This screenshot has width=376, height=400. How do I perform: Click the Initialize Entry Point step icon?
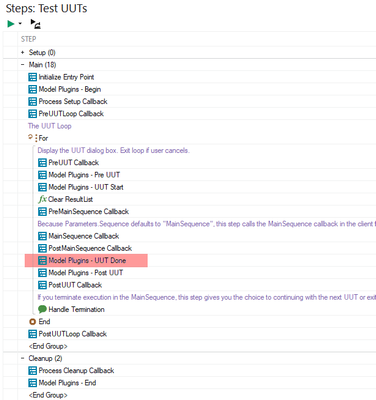click(32, 77)
